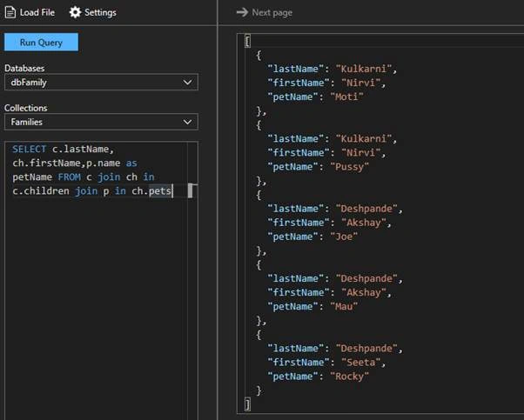524x420 pixels.
Task: Click "Nirvi" in the Moti record
Action: coord(360,83)
